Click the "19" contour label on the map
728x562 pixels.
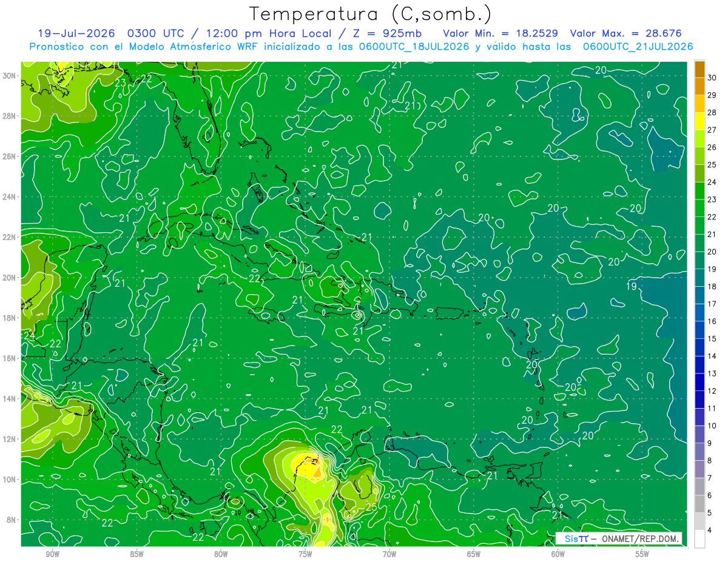632,286
